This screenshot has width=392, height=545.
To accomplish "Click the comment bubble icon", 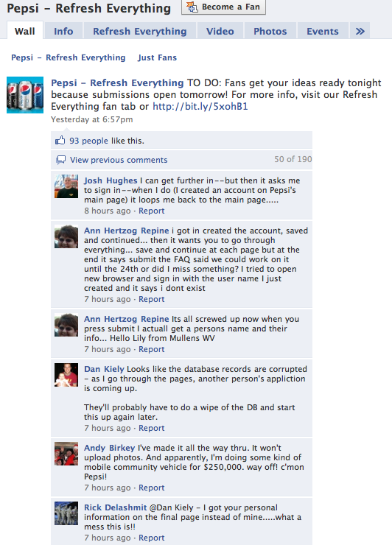I will pos(61,160).
